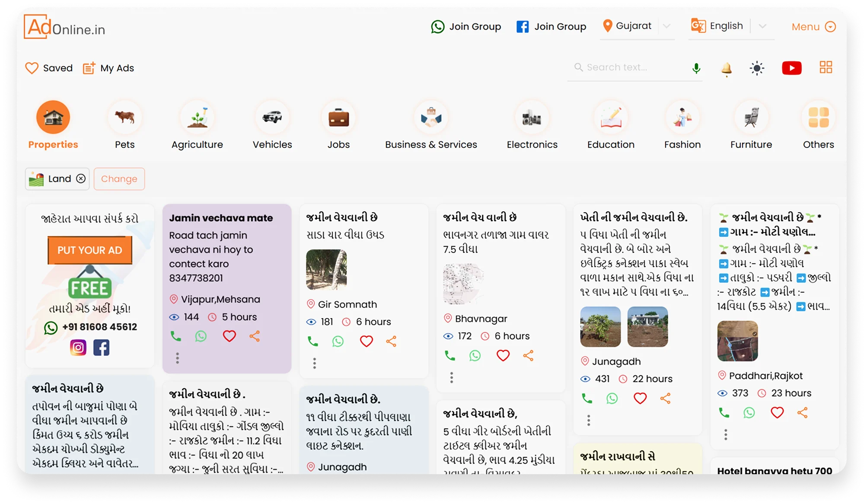Activate voice search microphone
867x504 pixels.
696,68
